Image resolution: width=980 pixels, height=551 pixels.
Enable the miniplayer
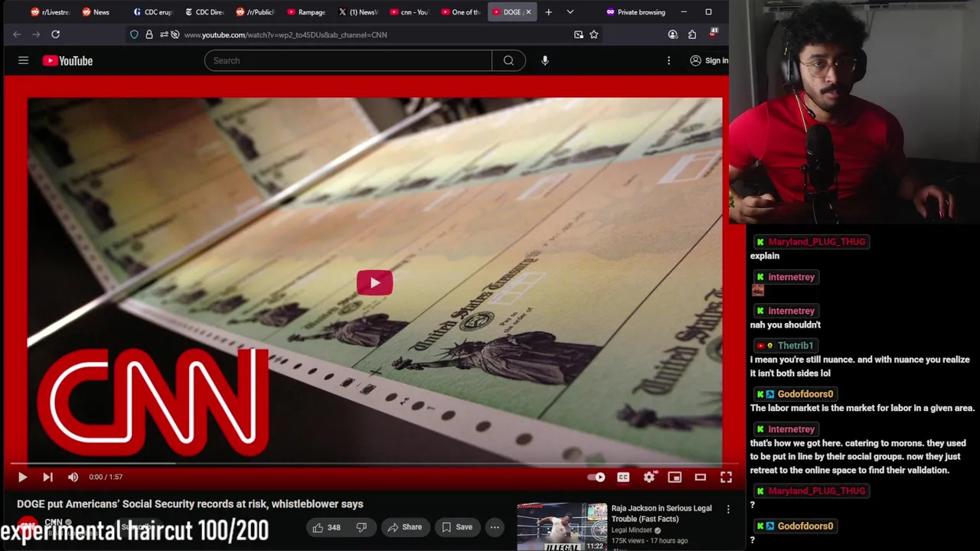coord(675,477)
